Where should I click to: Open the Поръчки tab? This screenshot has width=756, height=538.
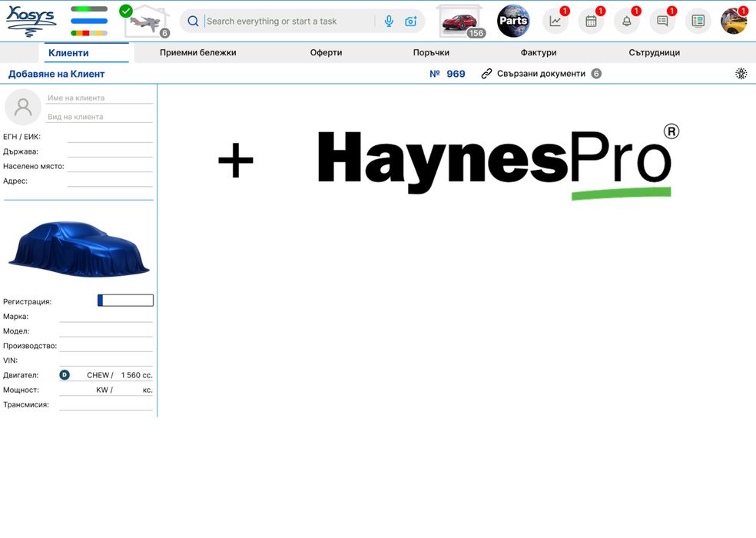(431, 52)
